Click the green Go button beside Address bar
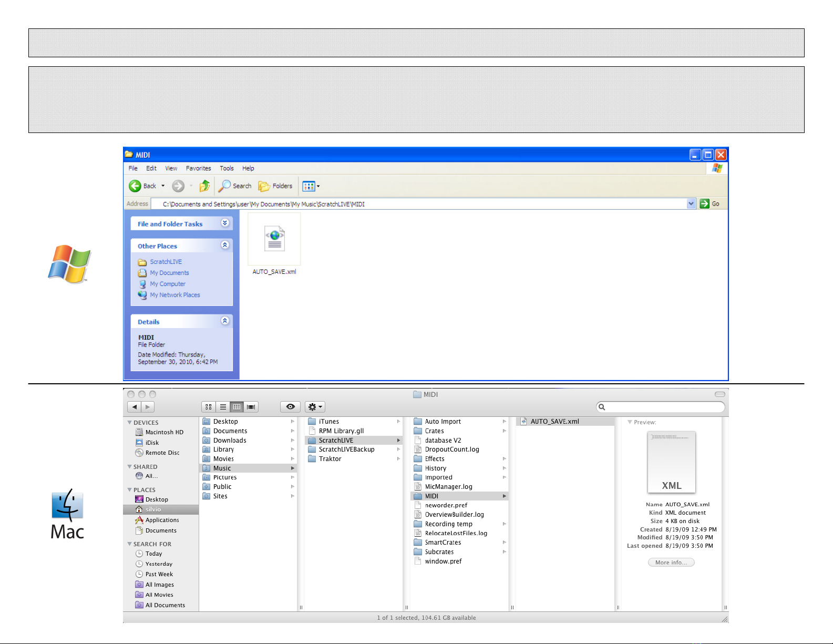Screen dimensions: 833x644 coord(709,203)
